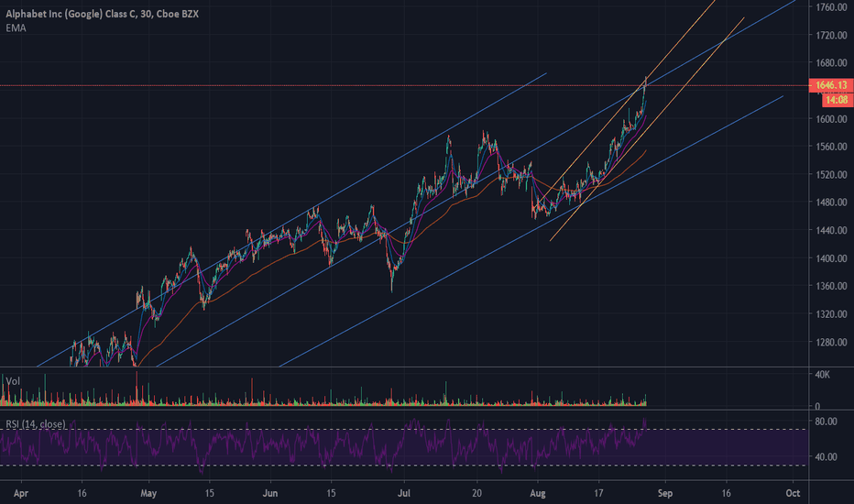Click the 1320.00 price axis label
The image size is (854, 504).
831,314
